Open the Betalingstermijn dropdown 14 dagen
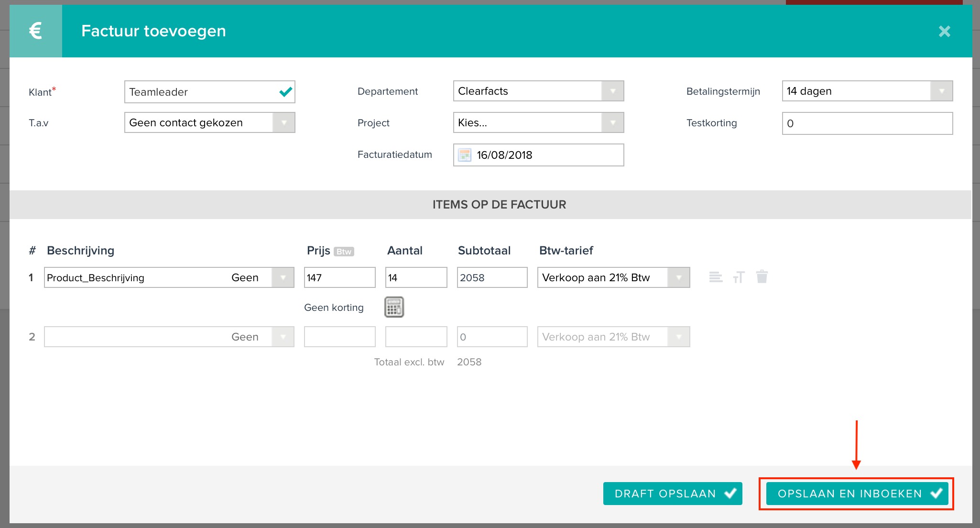980x528 pixels. 867,91
